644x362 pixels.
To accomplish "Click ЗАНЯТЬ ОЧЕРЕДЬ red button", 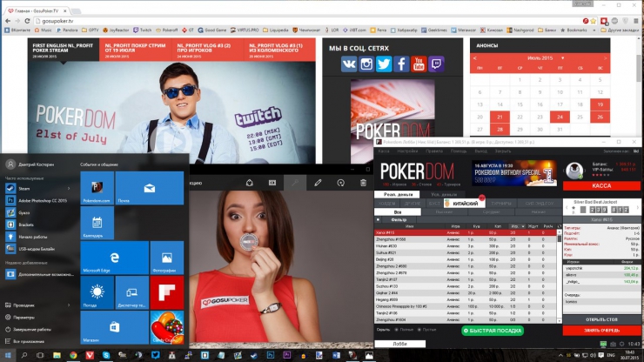I will [x=601, y=330].
